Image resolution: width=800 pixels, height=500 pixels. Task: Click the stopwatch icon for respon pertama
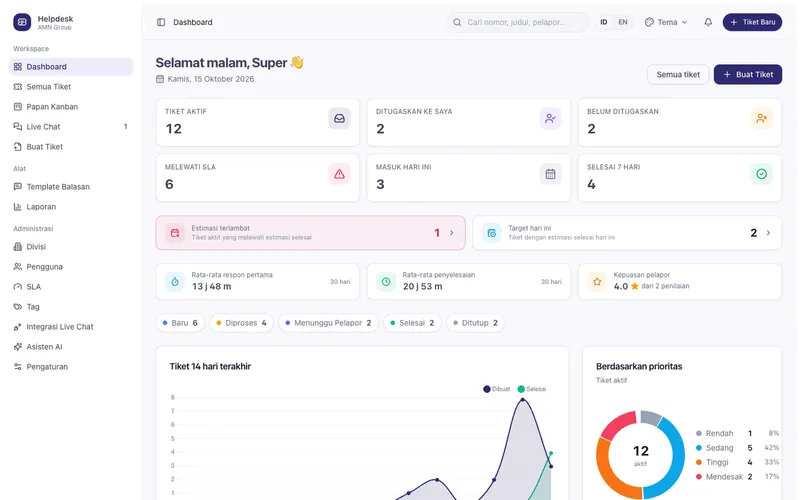click(175, 282)
